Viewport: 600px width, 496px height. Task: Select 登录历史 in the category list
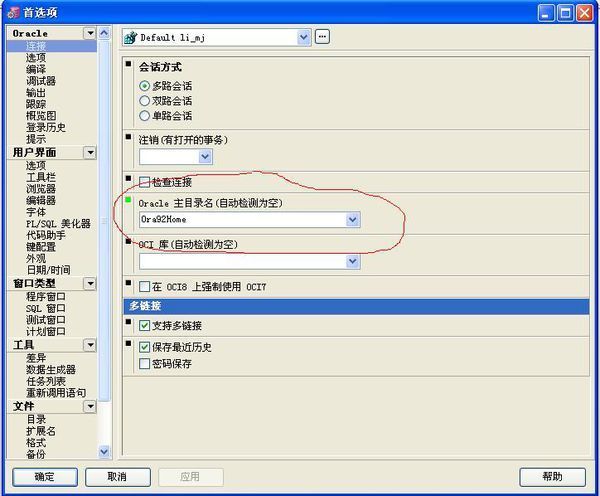46,127
